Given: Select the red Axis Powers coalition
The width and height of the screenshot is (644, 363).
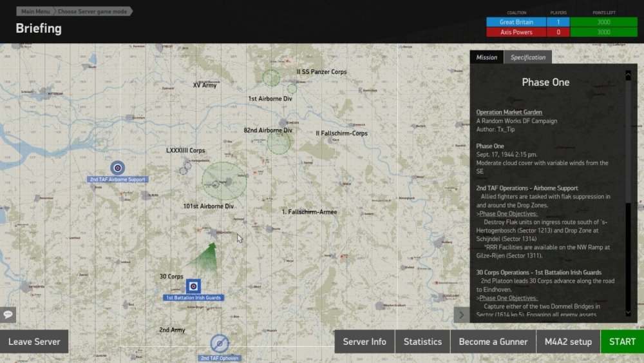Looking at the screenshot, I should pos(515,32).
